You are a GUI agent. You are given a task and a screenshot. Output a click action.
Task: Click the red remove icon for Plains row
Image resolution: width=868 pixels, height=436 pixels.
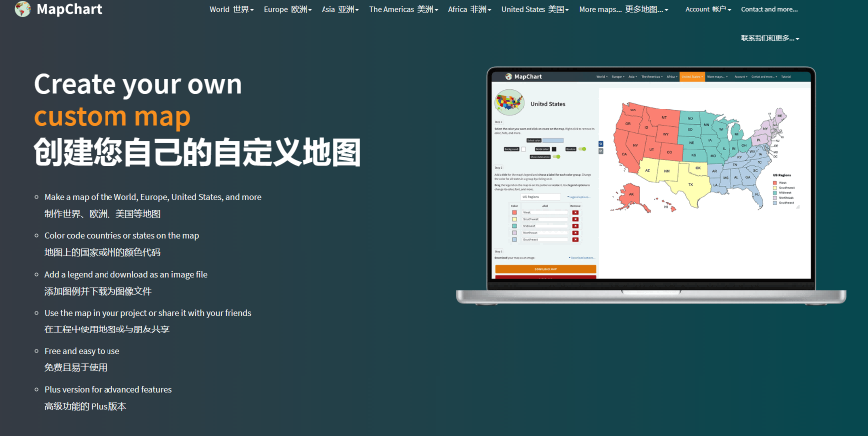575,212
